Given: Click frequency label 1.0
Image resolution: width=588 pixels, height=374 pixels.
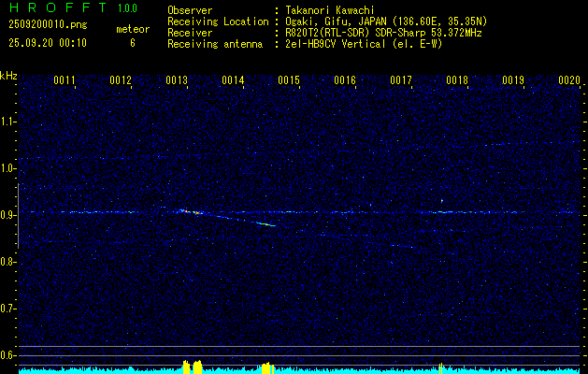Looking at the screenshot, I should (7, 169).
